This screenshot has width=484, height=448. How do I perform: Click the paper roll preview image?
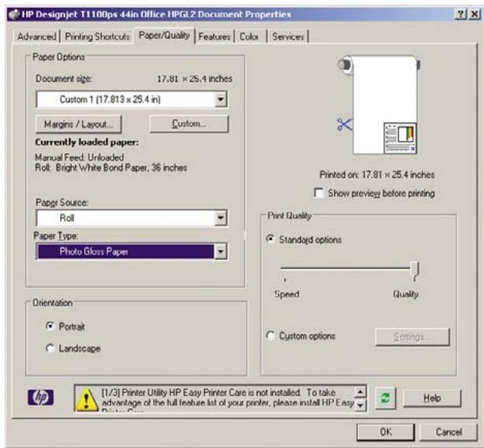click(380, 104)
